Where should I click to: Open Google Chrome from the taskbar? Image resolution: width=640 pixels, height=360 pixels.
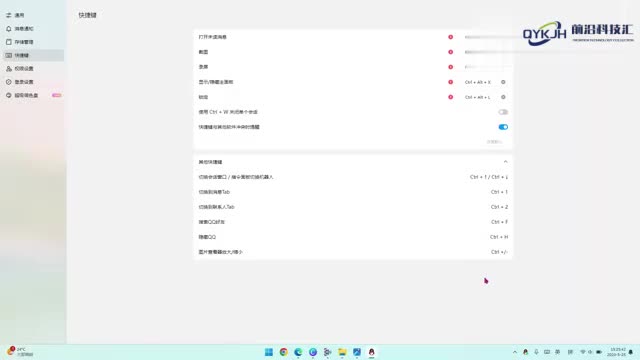click(283, 352)
